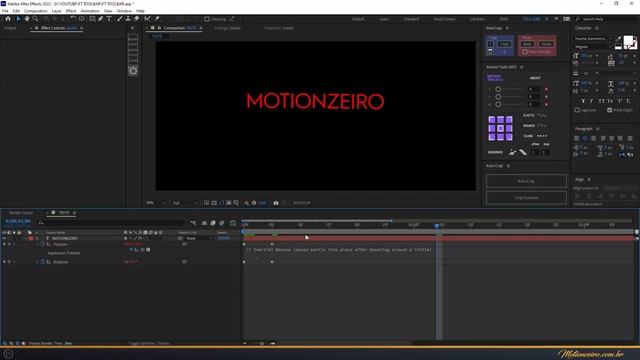This screenshot has height=360, width=640.
Task: Click the Auto Crop button
Action: [526, 181]
